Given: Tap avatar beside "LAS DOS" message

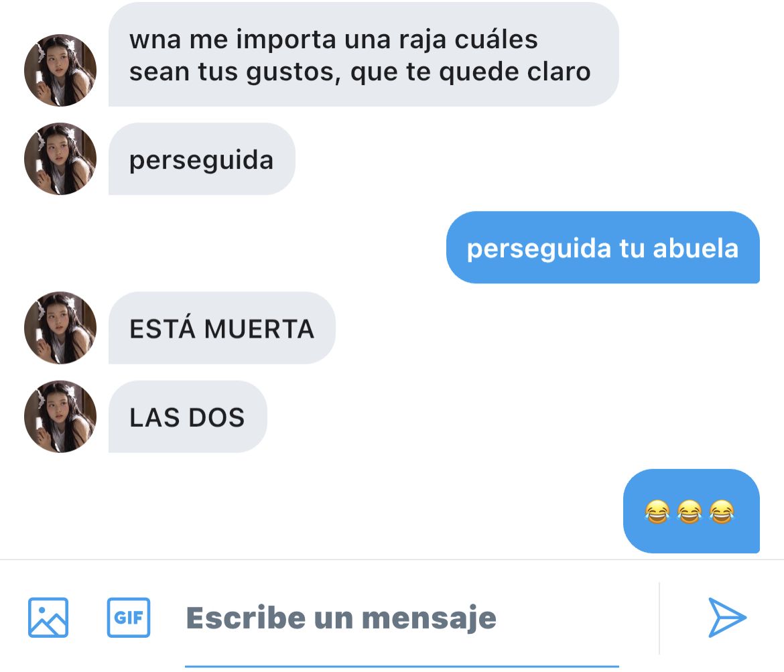Looking at the screenshot, I should coord(60,417).
